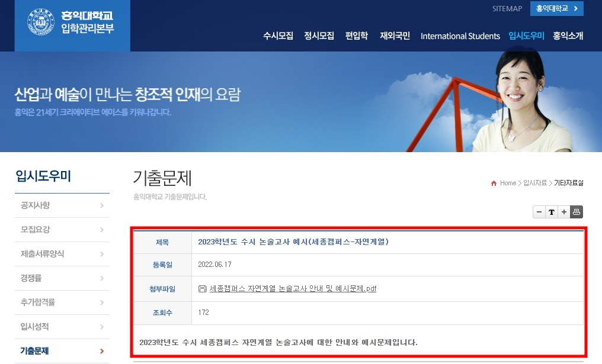
Task: Click the Home breadcrumb house icon
Action: (x=494, y=183)
